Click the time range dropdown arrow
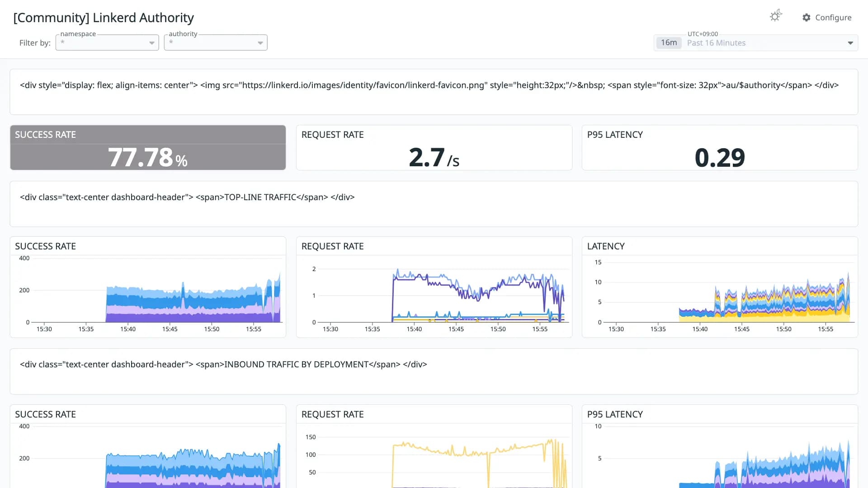868x488 pixels. click(850, 43)
